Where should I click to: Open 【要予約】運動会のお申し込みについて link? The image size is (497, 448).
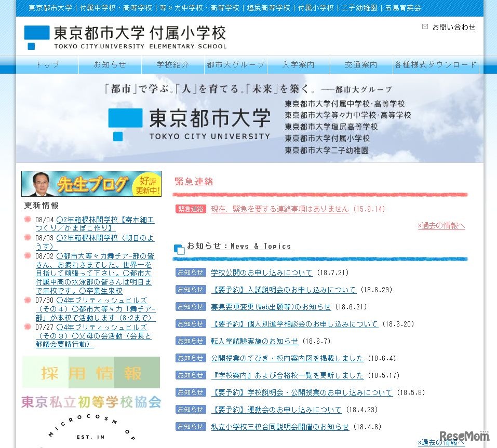click(276, 410)
